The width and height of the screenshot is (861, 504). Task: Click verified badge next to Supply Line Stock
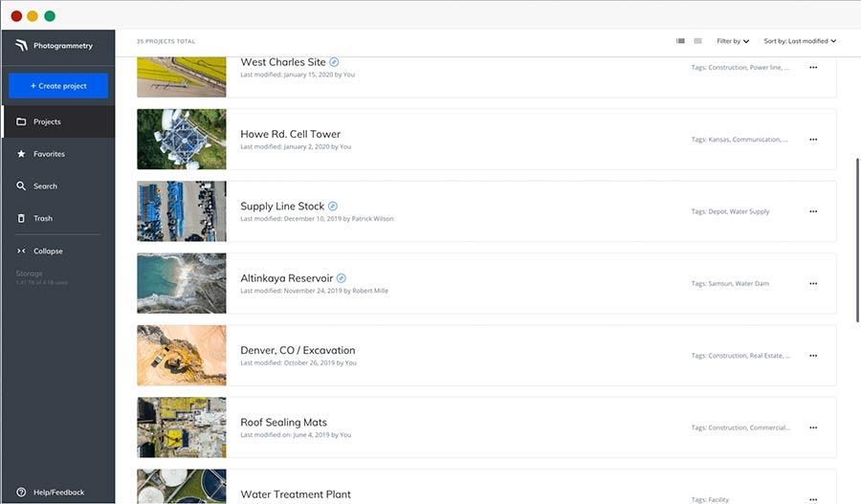(x=333, y=206)
